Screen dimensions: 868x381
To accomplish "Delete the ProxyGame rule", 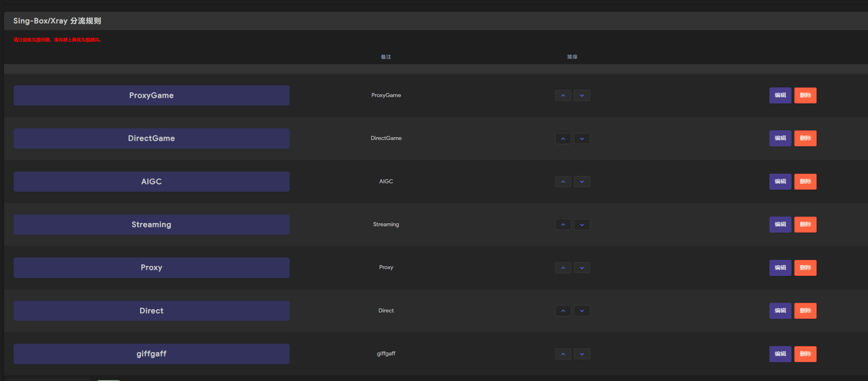I will (805, 95).
